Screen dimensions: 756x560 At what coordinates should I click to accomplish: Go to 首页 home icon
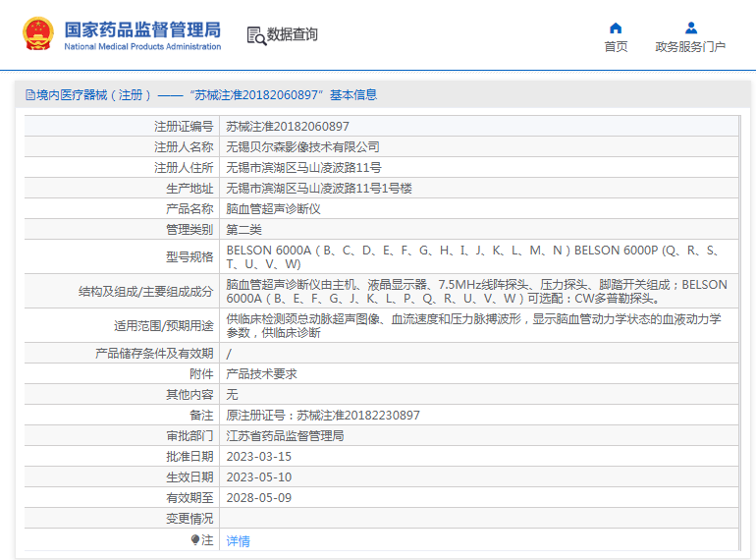pos(616,28)
